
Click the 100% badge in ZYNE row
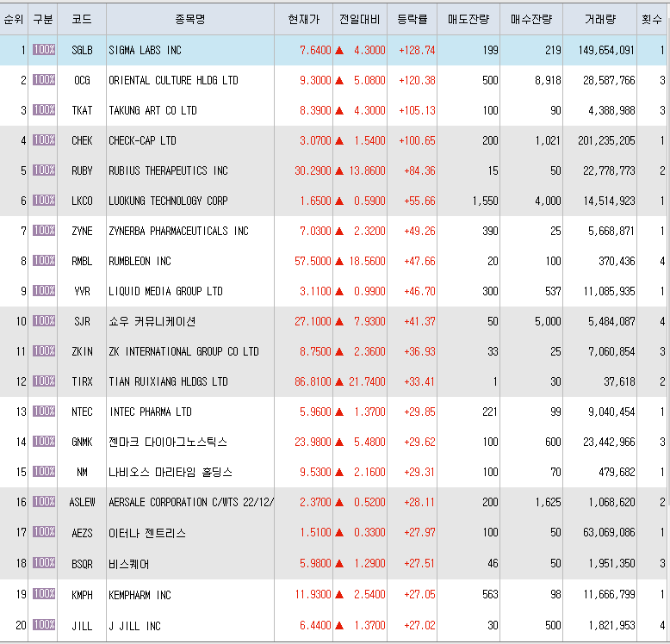pos(44,230)
